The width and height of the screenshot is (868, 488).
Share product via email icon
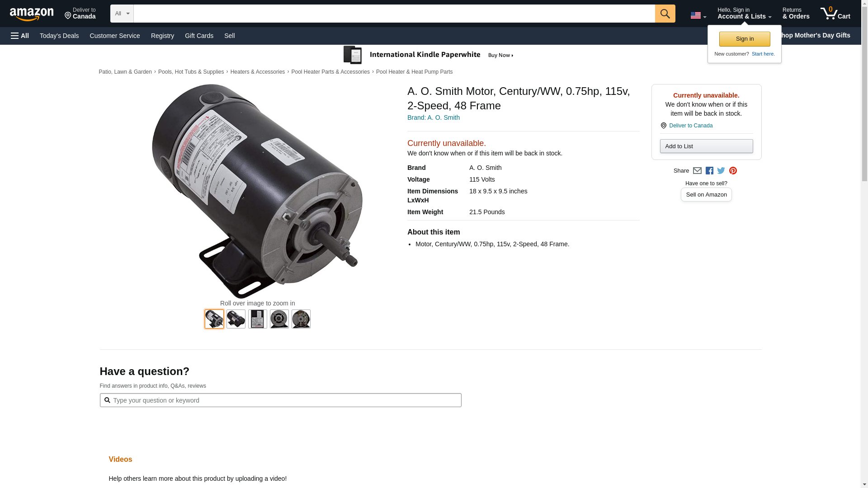(x=697, y=171)
